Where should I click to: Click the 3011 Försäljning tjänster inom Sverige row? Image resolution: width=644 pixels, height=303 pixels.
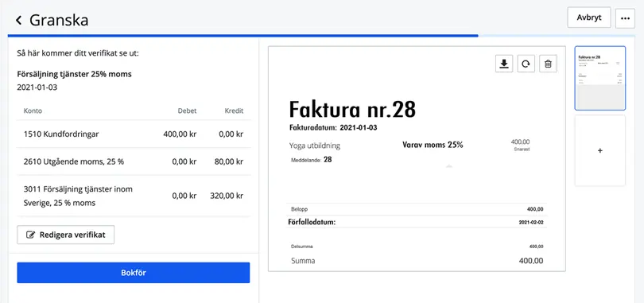coord(134,196)
